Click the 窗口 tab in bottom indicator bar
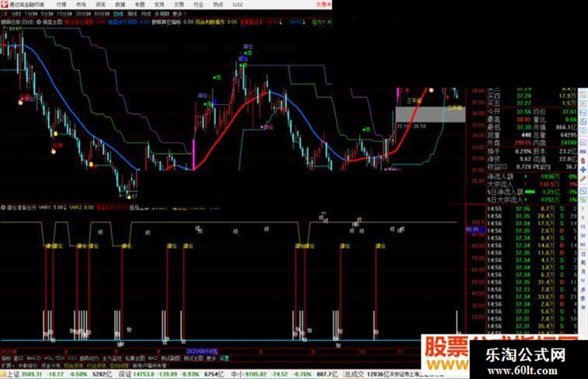The height and width of the screenshot is (379, 588). click(x=19, y=358)
